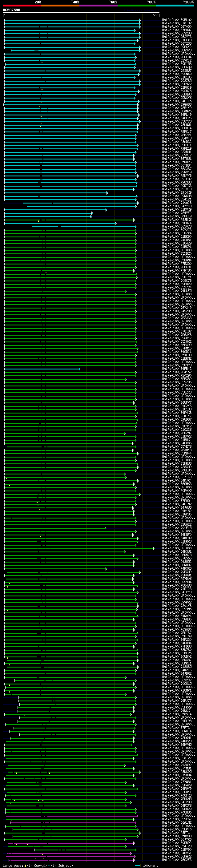
Task: Click the UniRef100_C3YIK9 entry
Action: (x=177, y=477)
